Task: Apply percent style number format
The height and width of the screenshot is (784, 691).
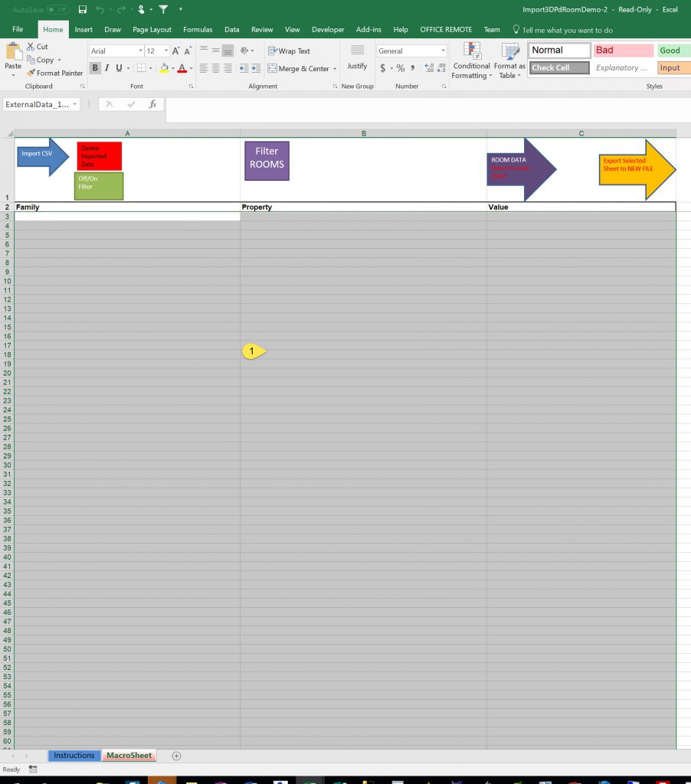Action: point(400,68)
